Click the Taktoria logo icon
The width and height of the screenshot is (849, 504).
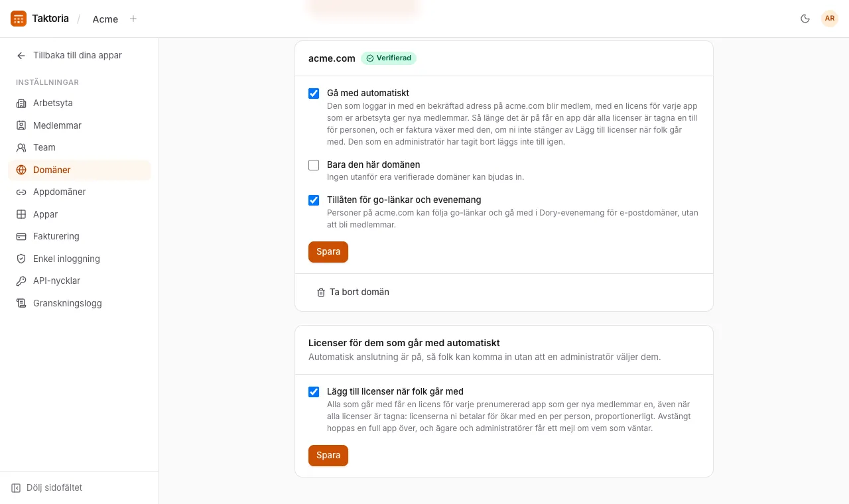point(19,19)
